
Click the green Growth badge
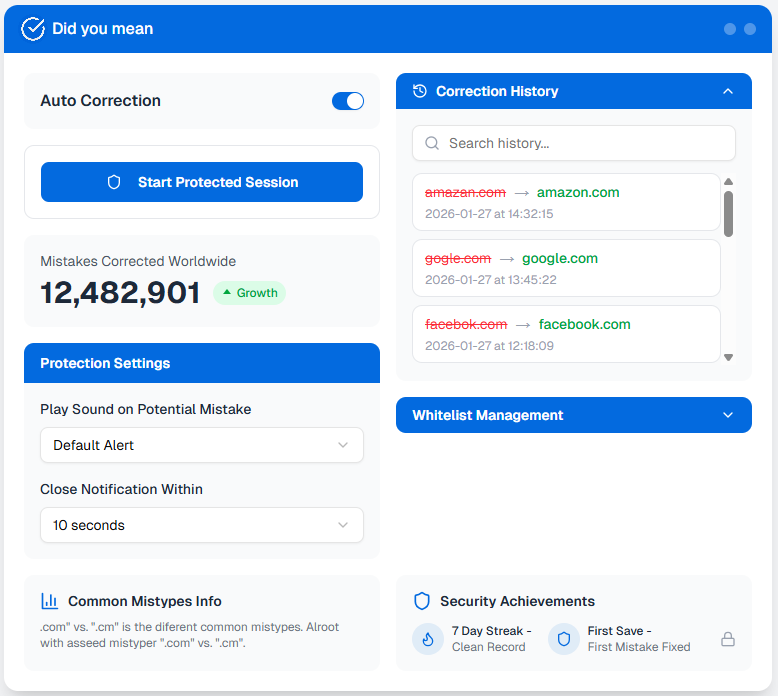[x=249, y=293]
